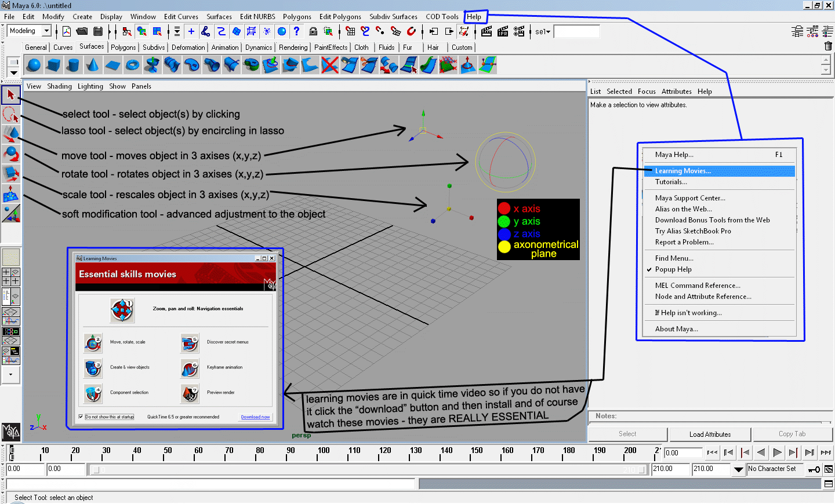This screenshot has width=835, height=504.
Task: Open the Modeling menu set dropdown
Action: 47,31
